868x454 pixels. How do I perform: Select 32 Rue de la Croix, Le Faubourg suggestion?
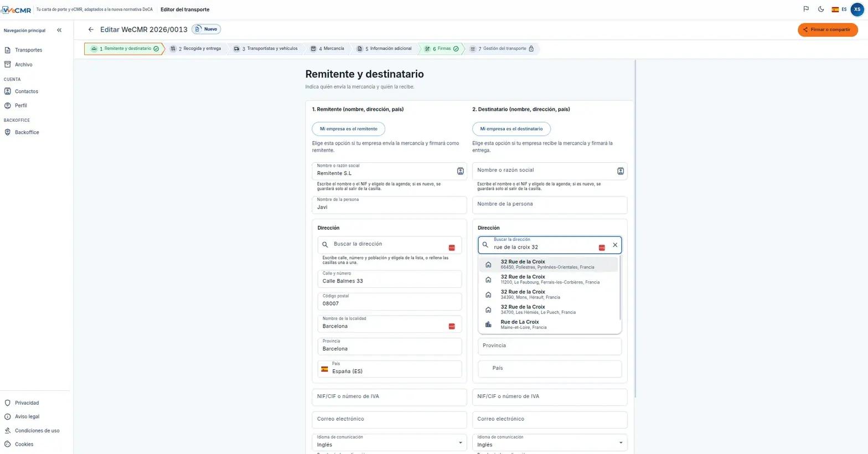549,280
